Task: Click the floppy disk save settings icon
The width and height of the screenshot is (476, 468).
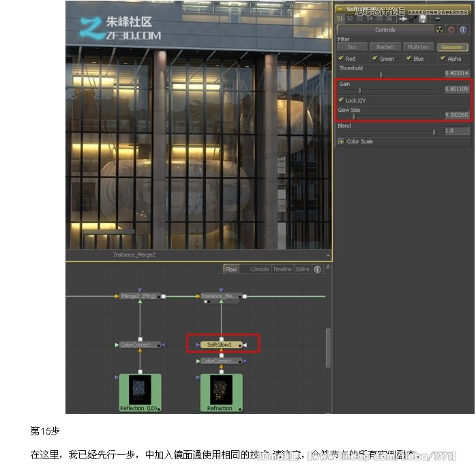Action: (x=423, y=19)
